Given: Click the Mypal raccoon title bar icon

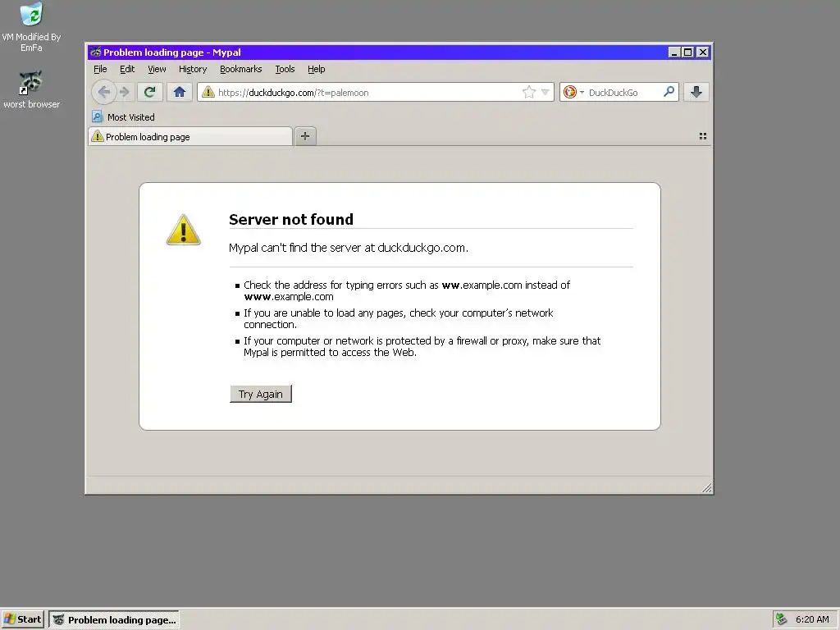Looking at the screenshot, I should [96, 52].
